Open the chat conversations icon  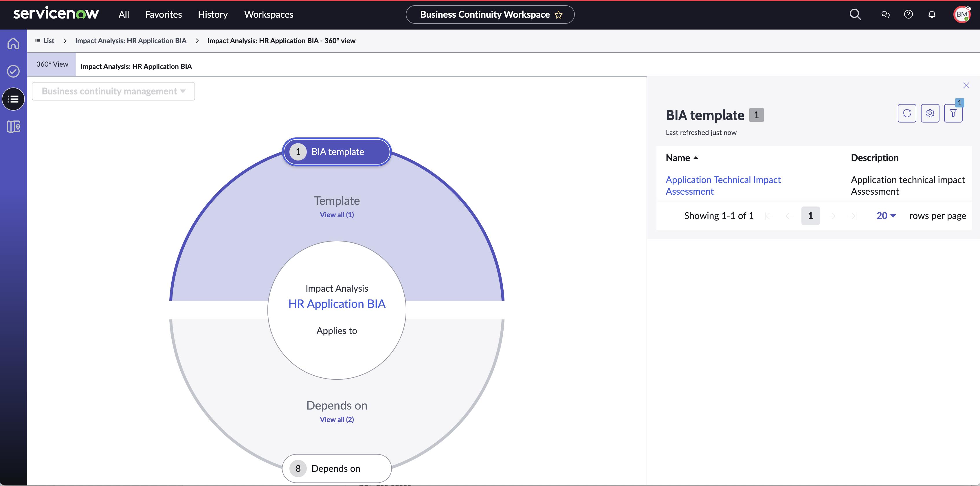click(885, 14)
